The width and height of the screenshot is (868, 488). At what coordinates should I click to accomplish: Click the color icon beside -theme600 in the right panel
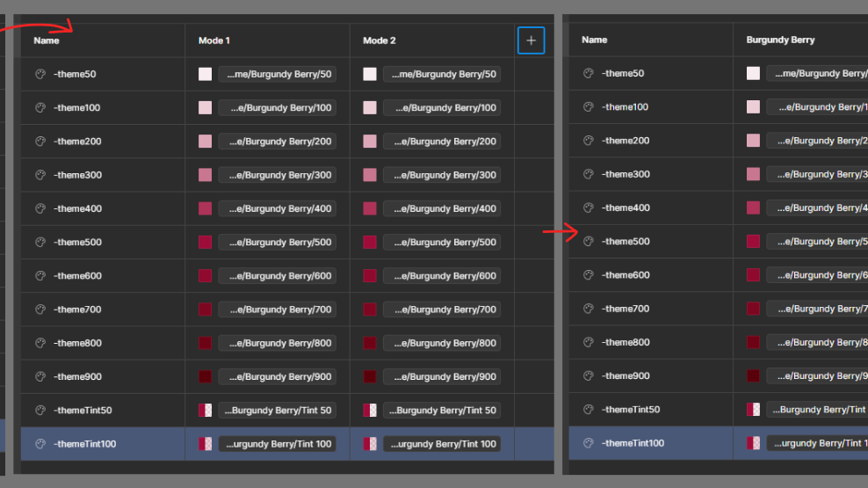589,274
